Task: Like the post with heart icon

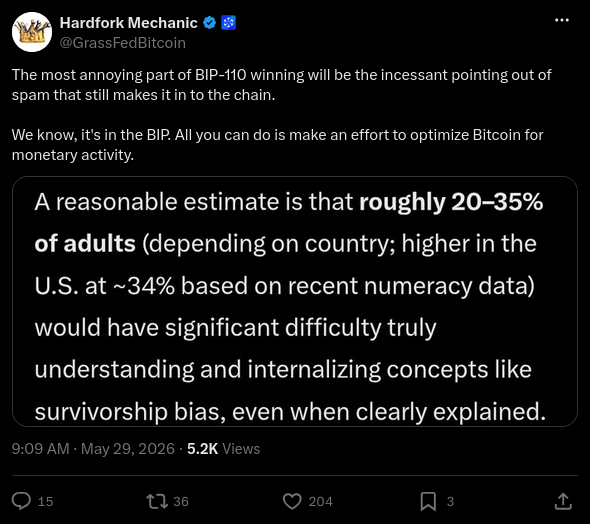Action: coord(292,501)
